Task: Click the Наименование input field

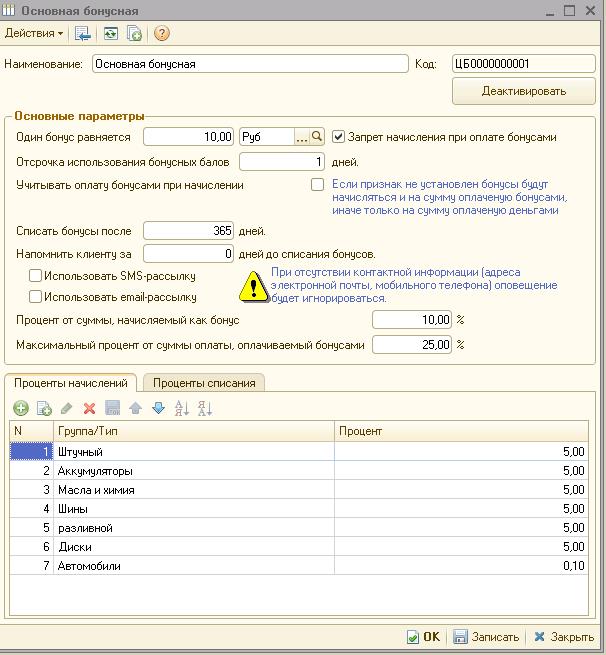Action: (250, 64)
